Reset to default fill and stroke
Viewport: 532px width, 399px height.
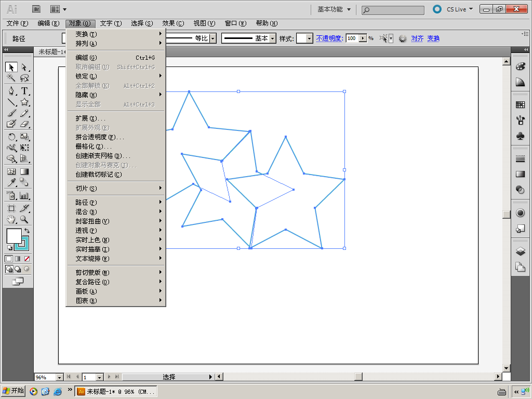coord(9,248)
